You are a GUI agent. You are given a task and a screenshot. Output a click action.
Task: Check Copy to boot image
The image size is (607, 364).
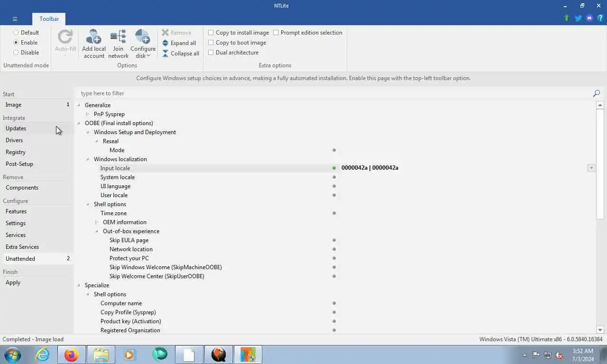[211, 43]
